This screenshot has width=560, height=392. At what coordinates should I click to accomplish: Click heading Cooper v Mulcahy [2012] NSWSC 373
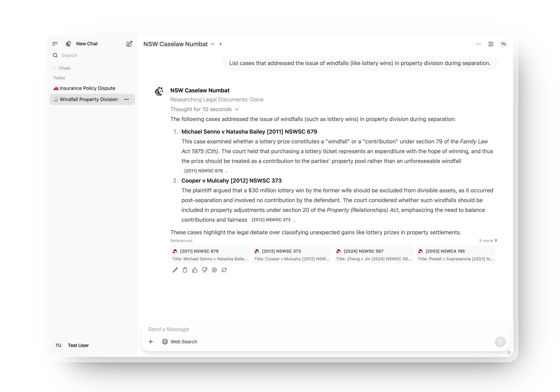click(231, 180)
